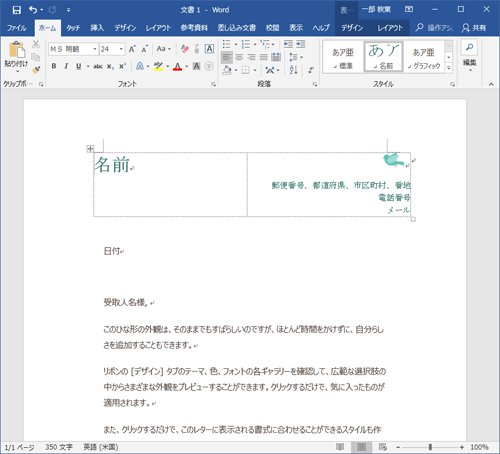
Task: Select table with the move handle
Action: [x=90, y=149]
